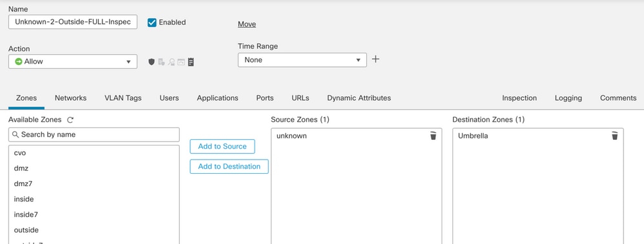This screenshot has width=644, height=244.
Task: Open the Applications tab
Action: [x=218, y=98]
